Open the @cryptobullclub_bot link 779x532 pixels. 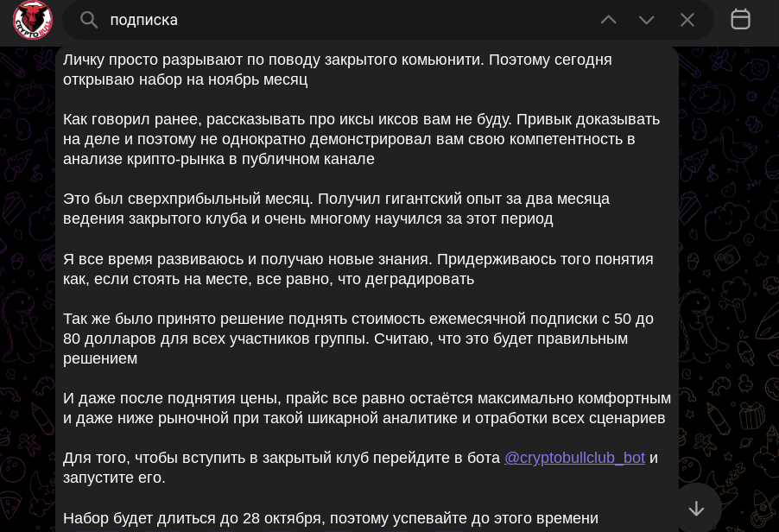[574, 458]
